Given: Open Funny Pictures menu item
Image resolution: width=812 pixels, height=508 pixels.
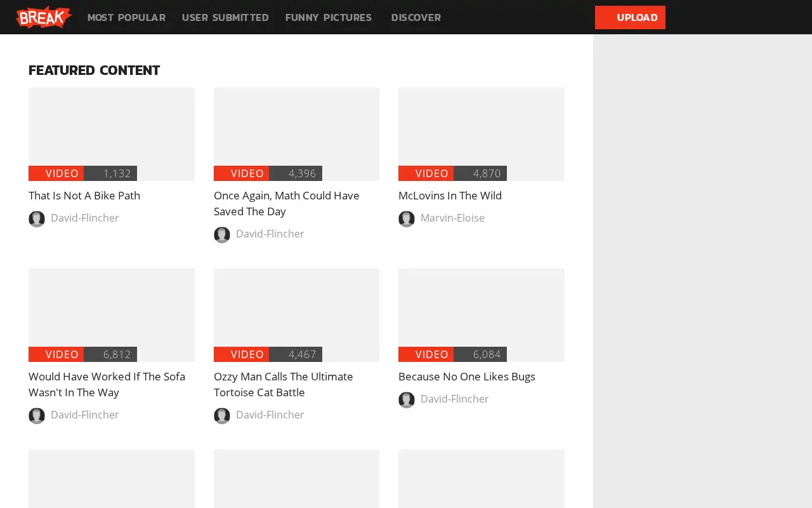Looking at the screenshot, I should (x=329, y=18).
